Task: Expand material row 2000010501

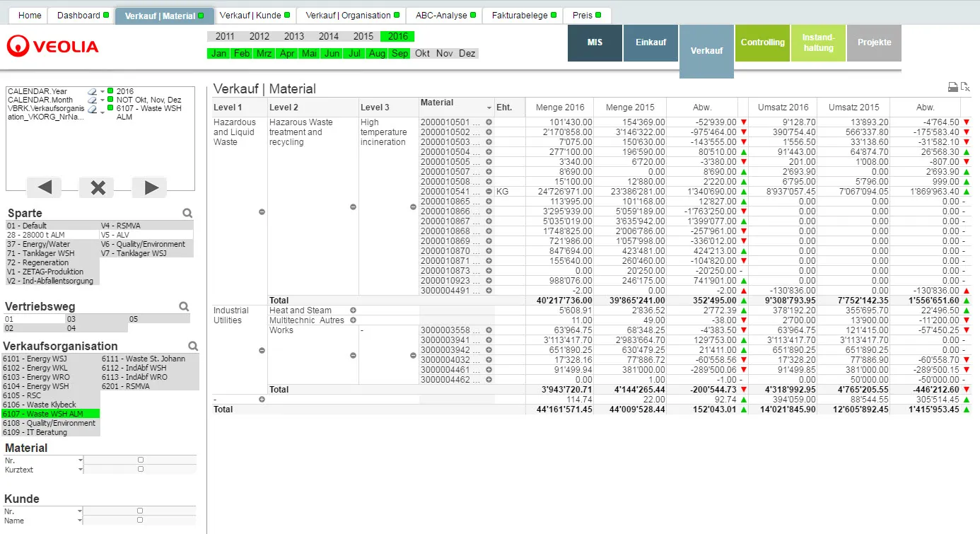Action: pos(489,122)
